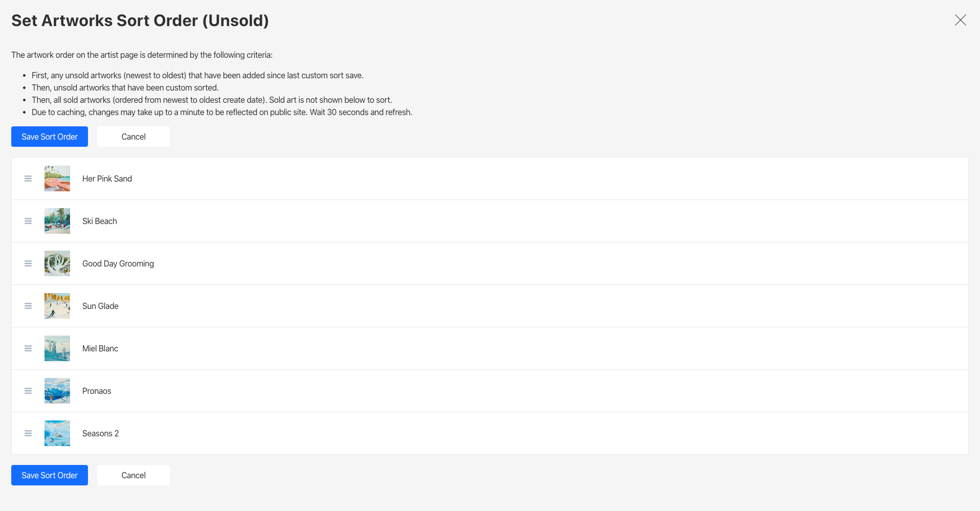Image resolution: width=980 pixels, height=511 pixels.
Task: Dismiss the dialog with the X icon
Action: click(961, 20)
